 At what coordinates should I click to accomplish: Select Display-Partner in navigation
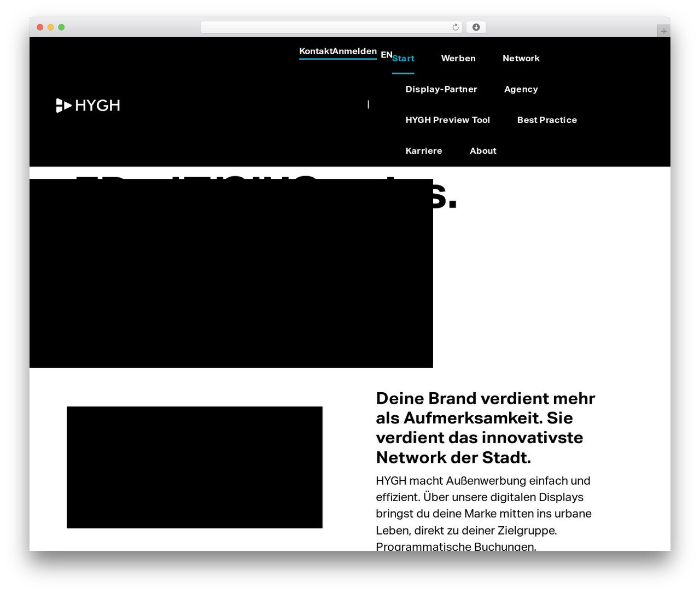(x=441, y=89)
